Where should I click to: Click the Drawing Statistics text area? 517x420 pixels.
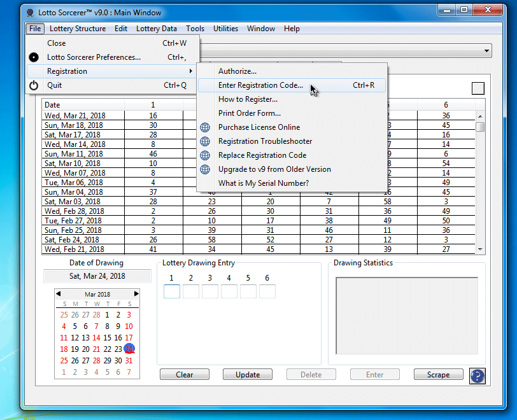[x=407, y=316]
